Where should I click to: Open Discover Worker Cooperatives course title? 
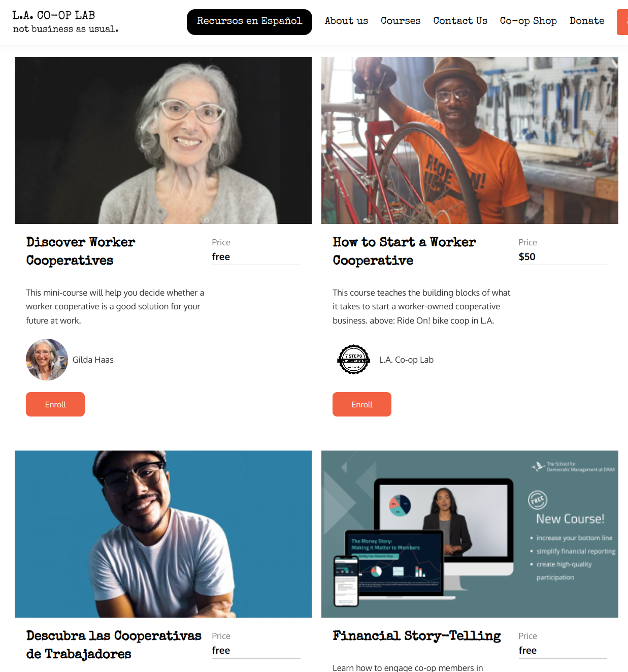coord(81,251)
